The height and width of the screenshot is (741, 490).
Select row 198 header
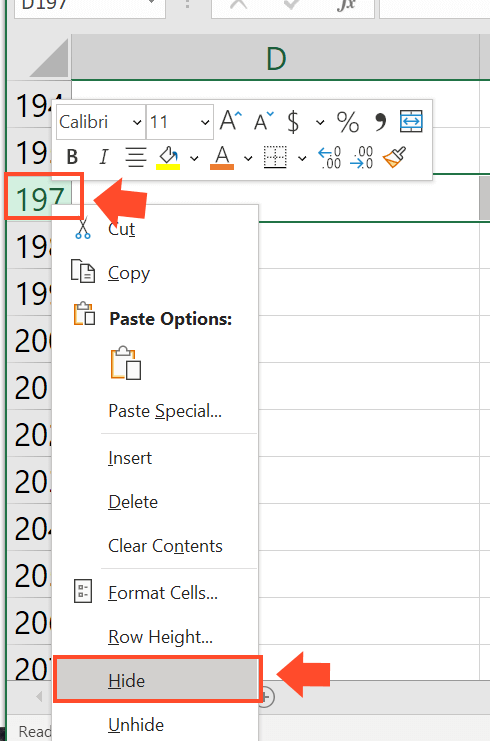click(30, 246)
